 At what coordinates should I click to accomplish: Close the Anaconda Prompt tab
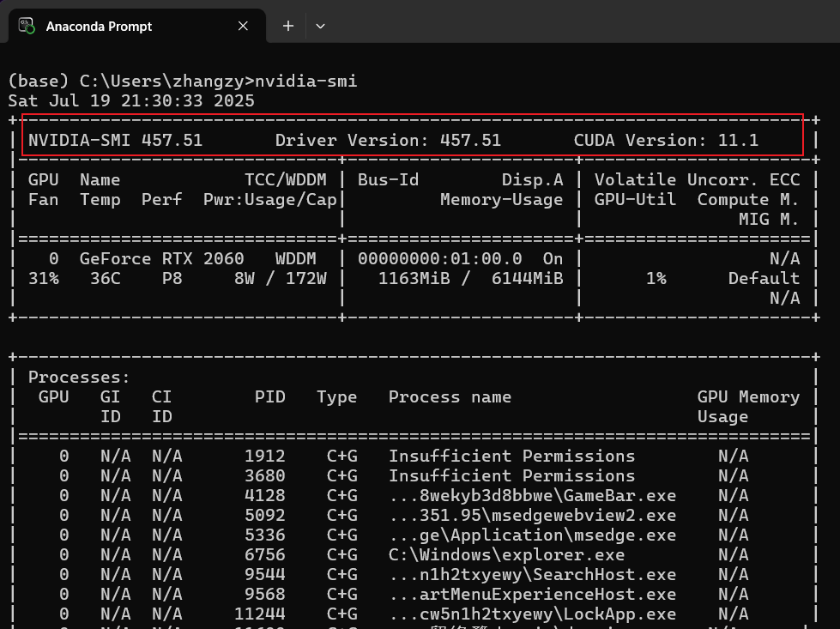(x=243, y=26)
